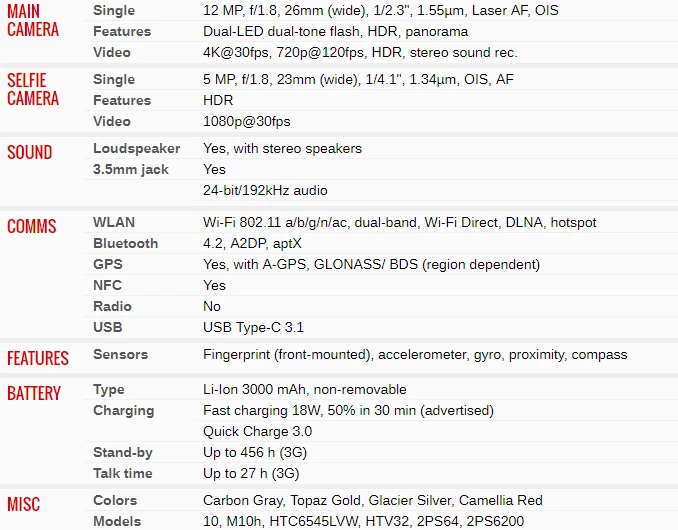Click the NFC spec label
This screenshot has height=530, width=678.
click(108, 285)
